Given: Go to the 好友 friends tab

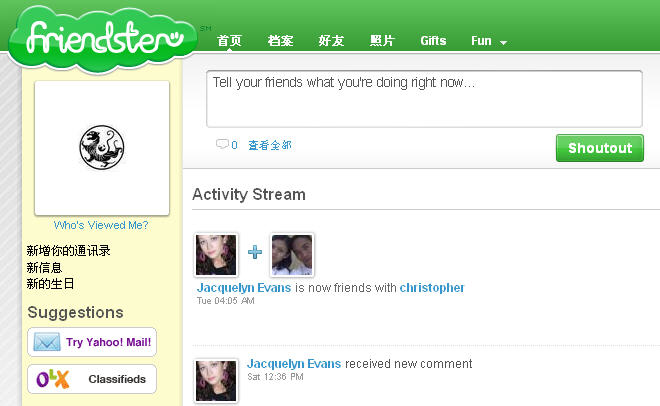Looking at the screenshot, I should [331, 41].
